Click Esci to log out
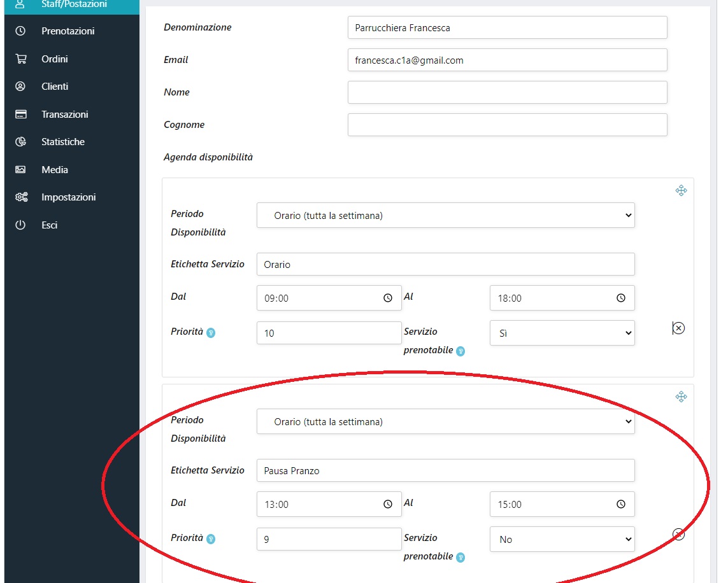 pyautogui.click(x=49, y=225)
